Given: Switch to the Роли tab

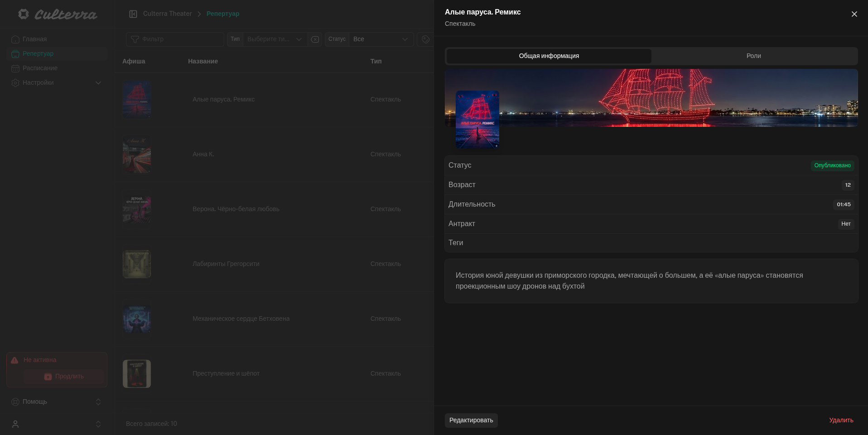Looking at the screenshot, I should pos(753,56).
